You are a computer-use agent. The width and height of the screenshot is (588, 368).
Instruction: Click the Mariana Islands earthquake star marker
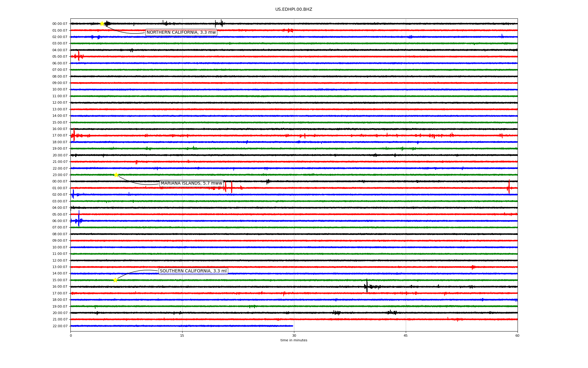(116, 175)
